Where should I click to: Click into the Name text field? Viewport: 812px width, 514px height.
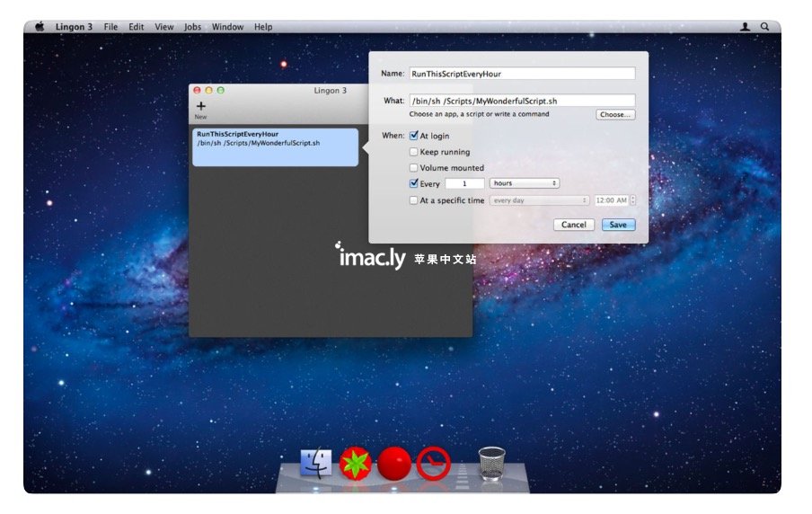522,74
